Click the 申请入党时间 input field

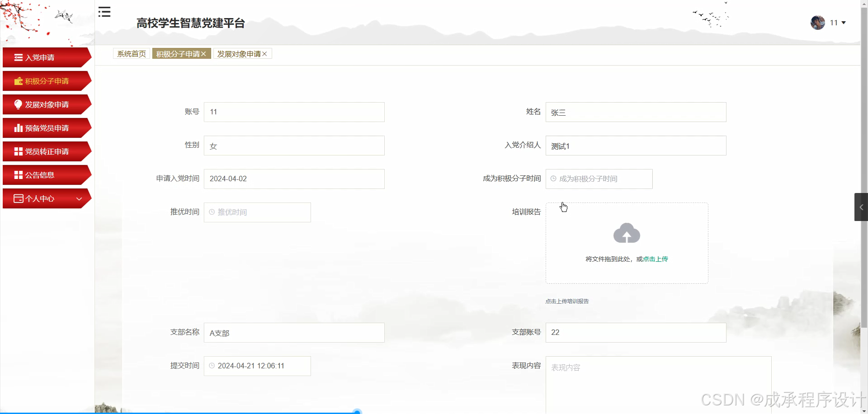pyautogui.click(x=294, y=179)
